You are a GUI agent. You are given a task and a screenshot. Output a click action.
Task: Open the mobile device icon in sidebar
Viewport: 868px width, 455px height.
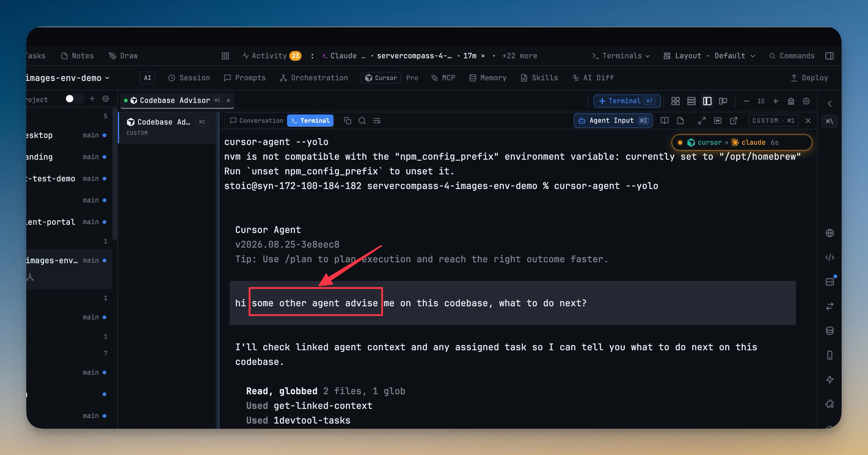pyautogui.click(x=830, y=355)
